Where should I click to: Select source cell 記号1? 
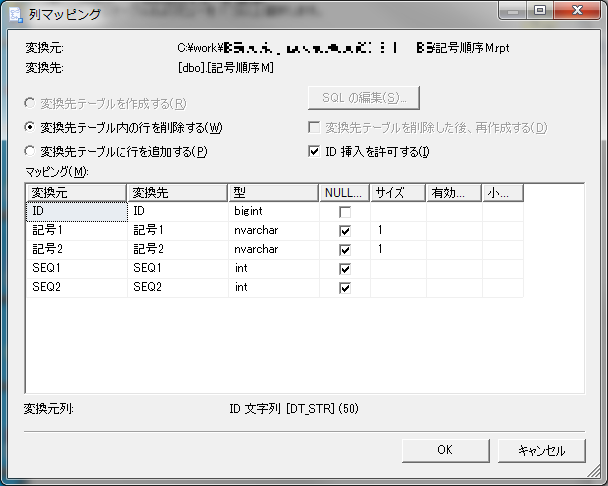77,230
